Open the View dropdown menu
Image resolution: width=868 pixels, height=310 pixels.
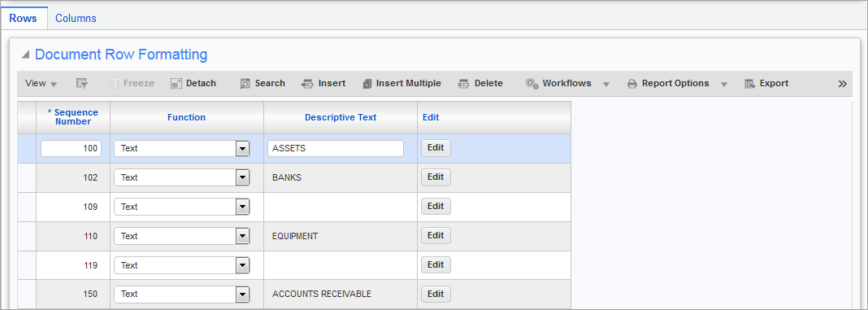point(41,84)
